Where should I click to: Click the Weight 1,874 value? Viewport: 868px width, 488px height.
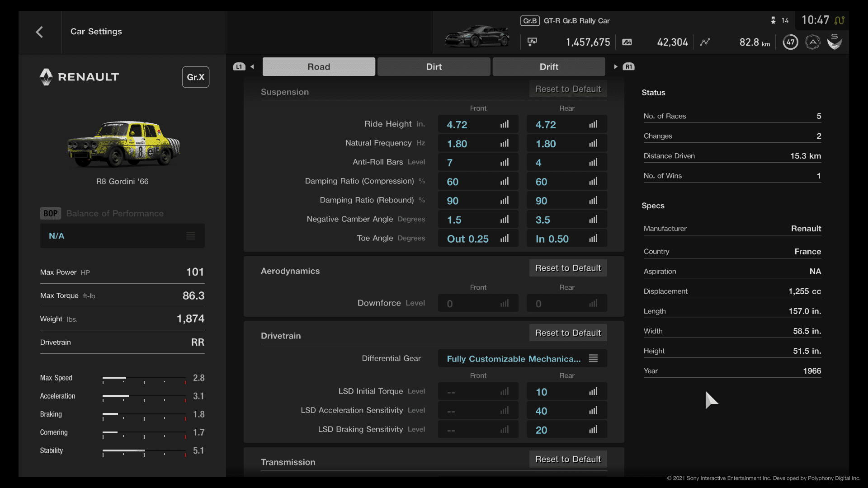click(x=190, y=319)
